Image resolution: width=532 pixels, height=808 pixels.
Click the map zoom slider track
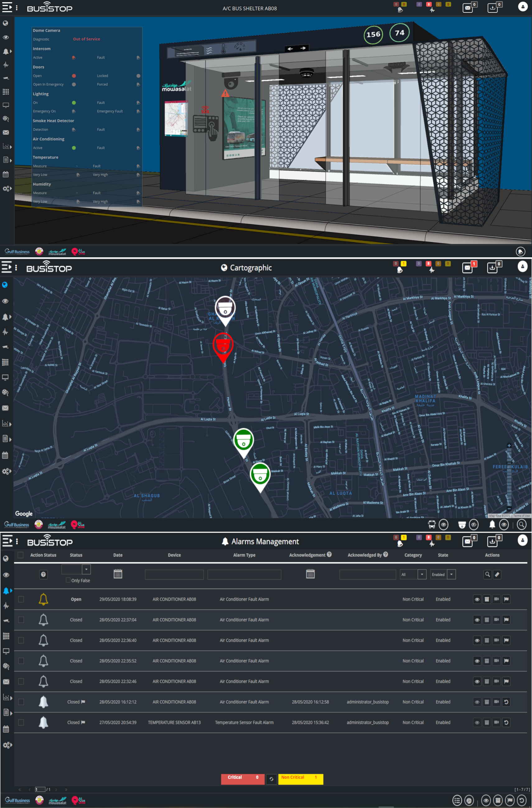[x=509, y=477]
